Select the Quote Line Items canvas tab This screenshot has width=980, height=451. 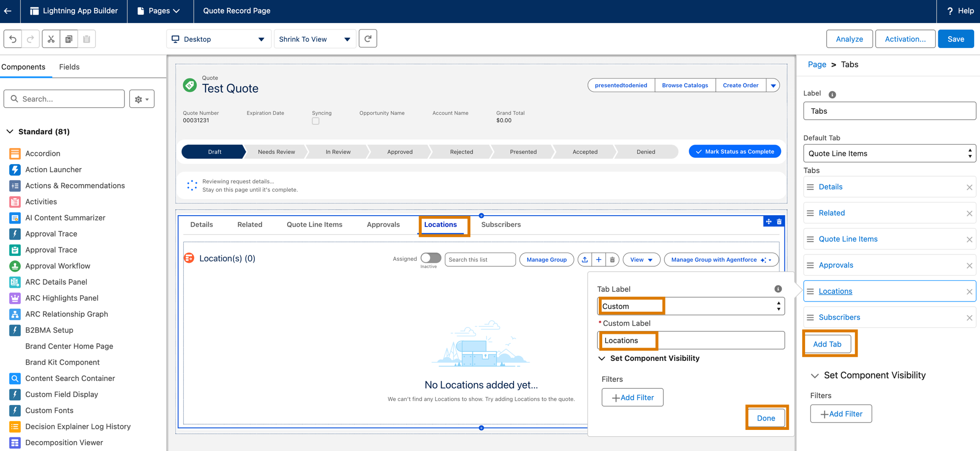click(x=315, y=225)
